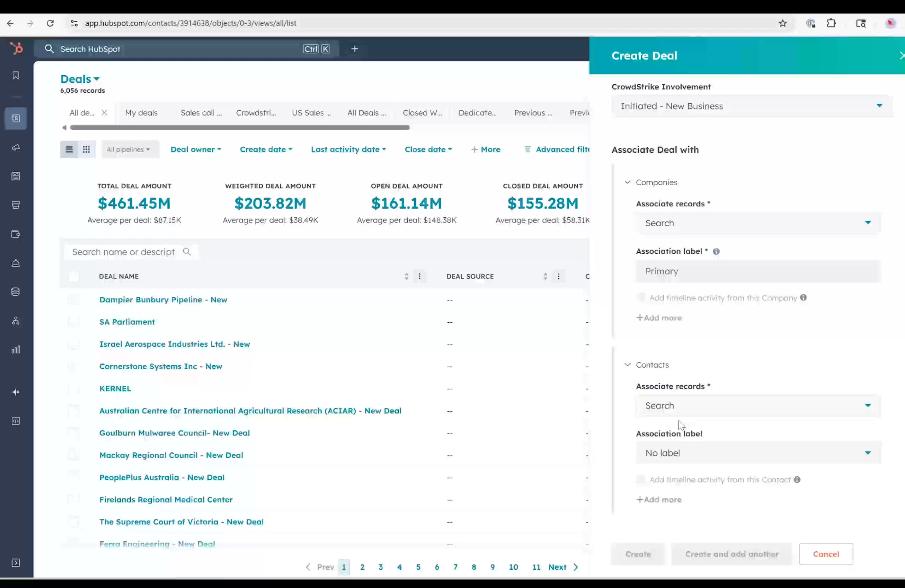Open the Data Management database icon
The width and height of the screenshot is (905, 588).
coord(16,292)
